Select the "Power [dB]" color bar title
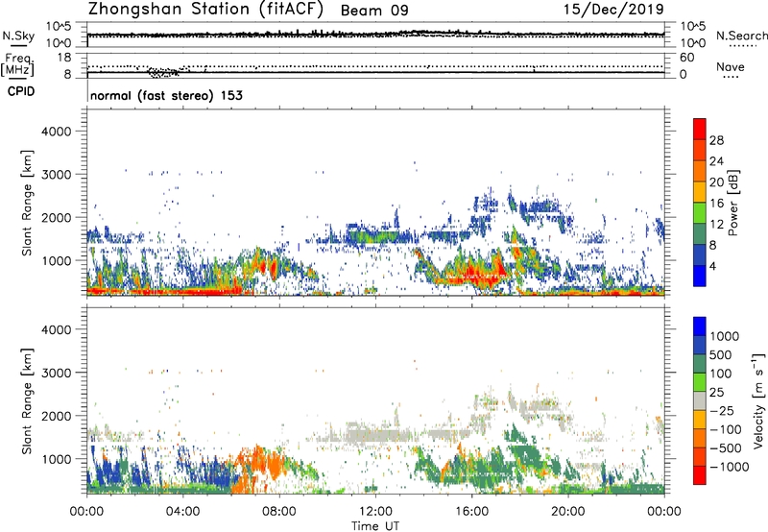This screenshot has height=532, width=768. pyautogui.click(x=732, y=203)
